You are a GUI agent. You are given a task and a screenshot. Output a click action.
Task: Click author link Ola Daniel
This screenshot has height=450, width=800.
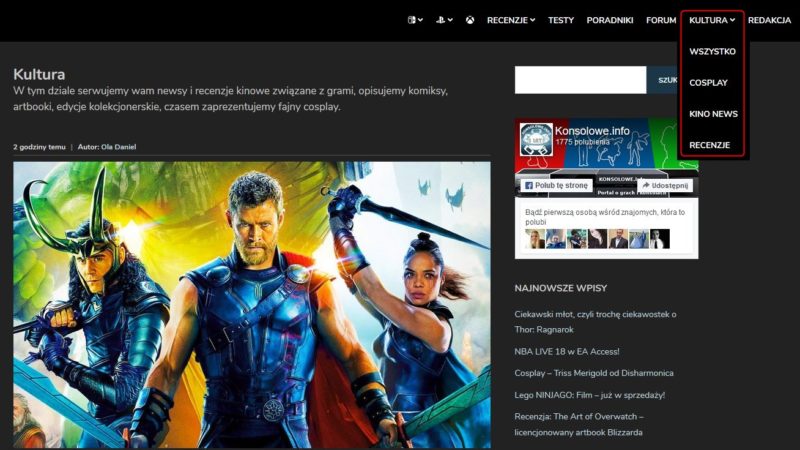[x=118, y=147]
